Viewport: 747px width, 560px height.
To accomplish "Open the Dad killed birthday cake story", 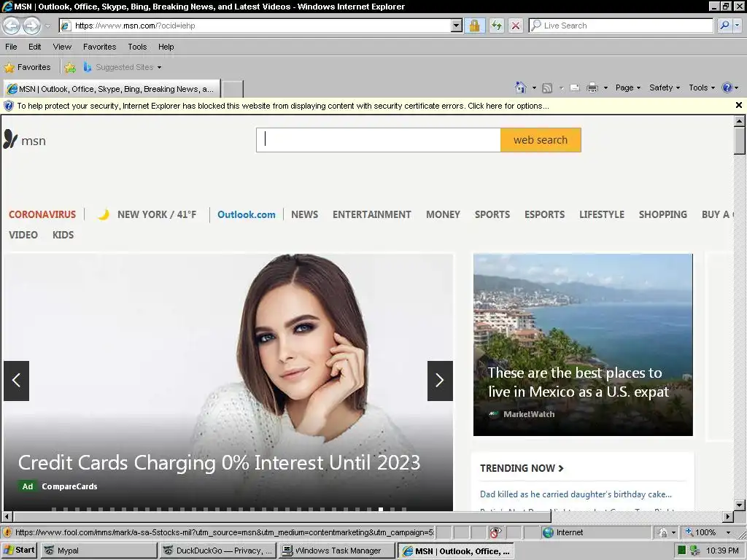I will click(576, 494).
